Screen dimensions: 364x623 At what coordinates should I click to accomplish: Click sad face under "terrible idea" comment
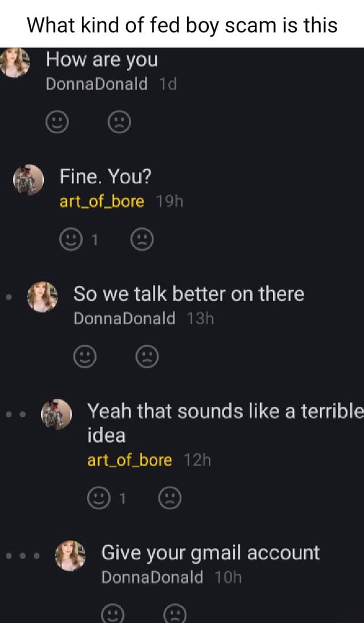(169, 498)
